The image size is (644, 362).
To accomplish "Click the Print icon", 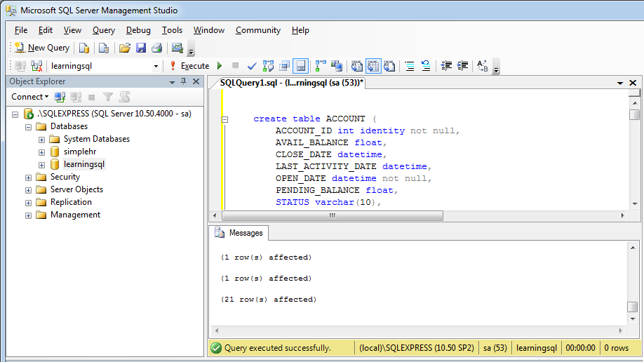I will click(x=157, y=48).
